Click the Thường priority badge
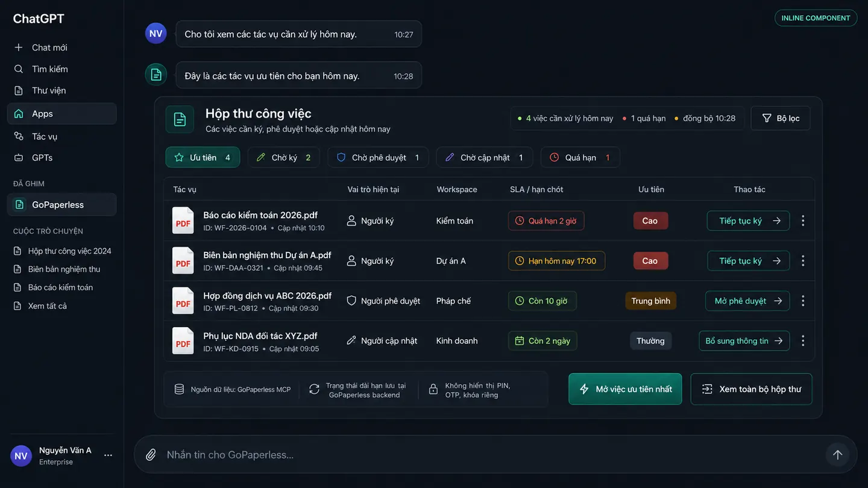 click(x=651, y=341)
